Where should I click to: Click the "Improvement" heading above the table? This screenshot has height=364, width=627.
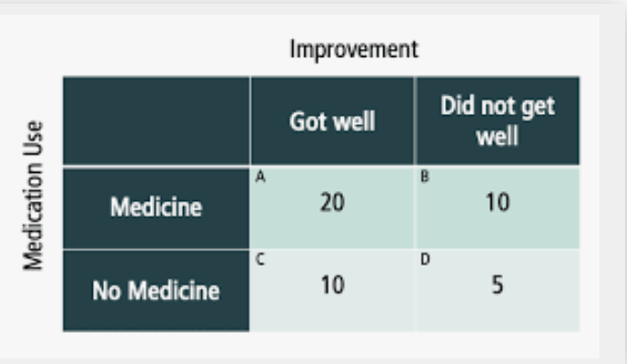pyautogui.click(x=354, y=50)
